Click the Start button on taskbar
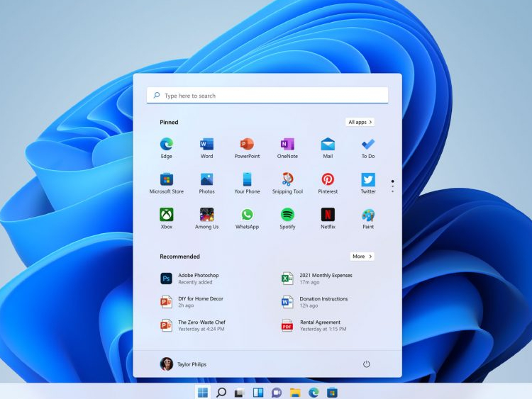Image resolution: width=532 pixels, height=399 pixels. [x=203, y=393]
